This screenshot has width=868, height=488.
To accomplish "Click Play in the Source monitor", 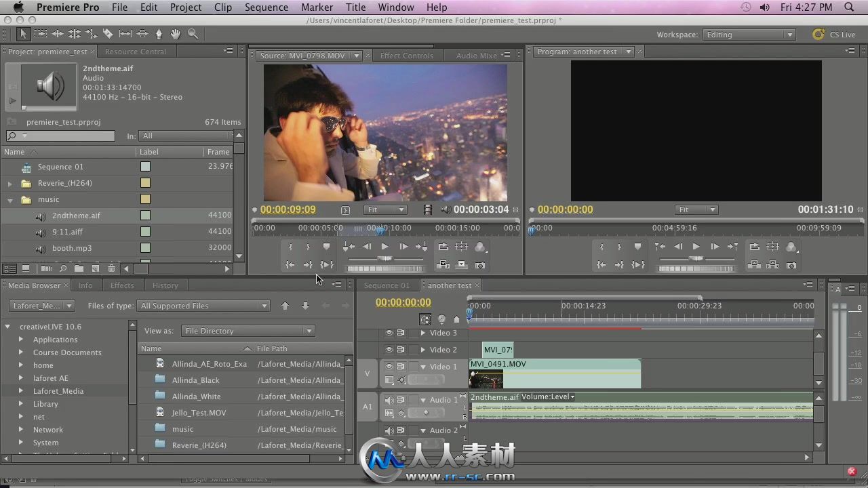I will click(384, 247).
